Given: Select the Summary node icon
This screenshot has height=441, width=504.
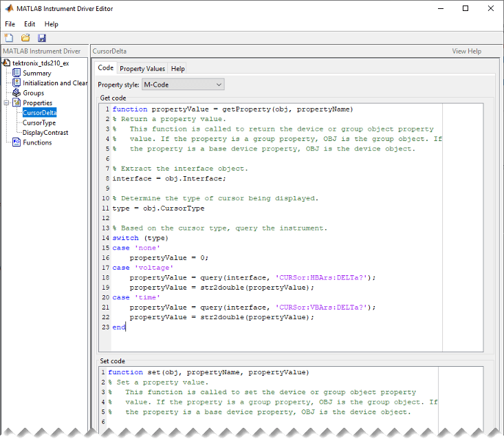Looking at the screenshot, I should [x=17, y=73].
